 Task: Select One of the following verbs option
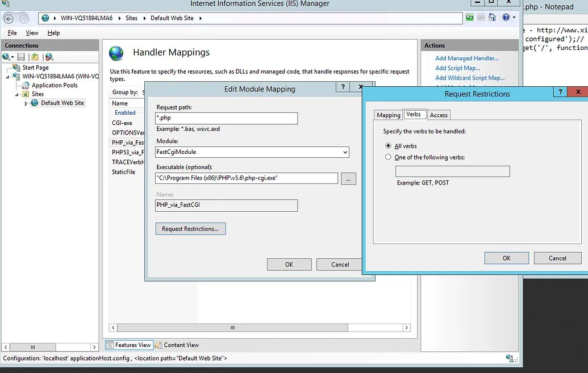pos(388,157)
